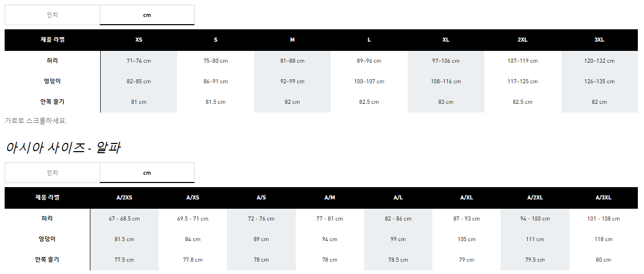Click the 67 - 68.5 cm waist cell

click(124, 218)
